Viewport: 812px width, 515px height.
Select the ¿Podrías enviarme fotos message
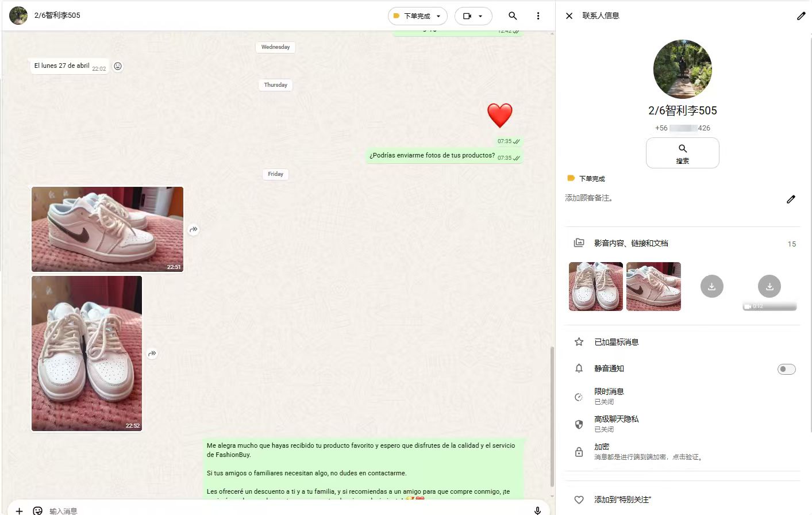(x=444, y=156)
